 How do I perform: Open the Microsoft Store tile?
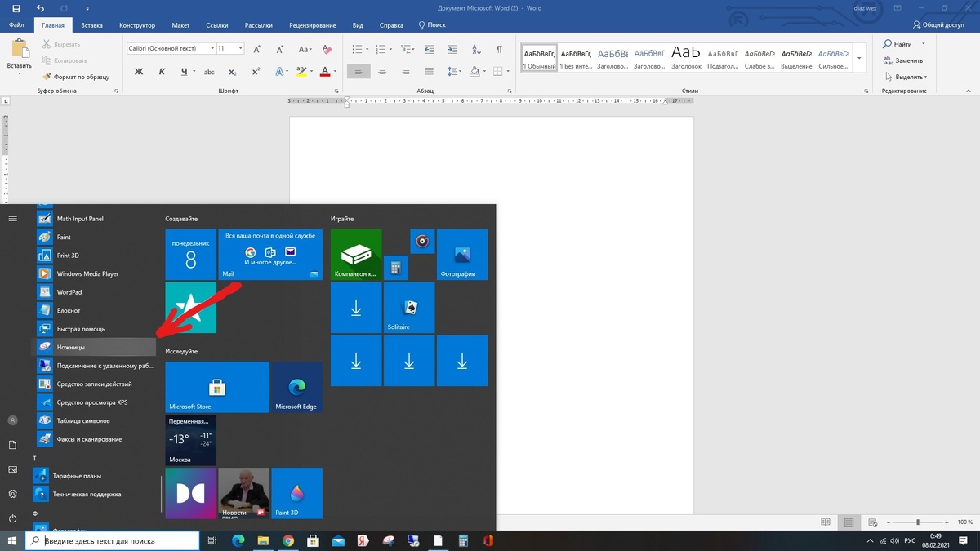[217, 387]
